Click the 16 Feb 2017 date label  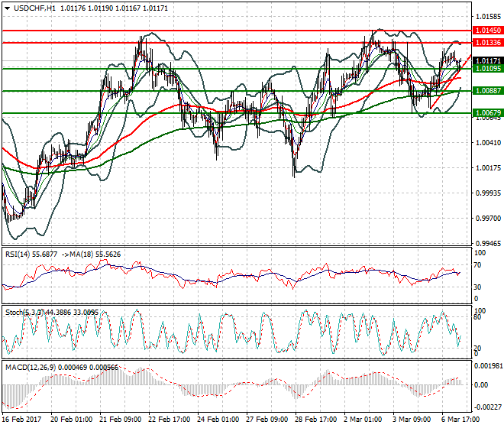[21, 421]
